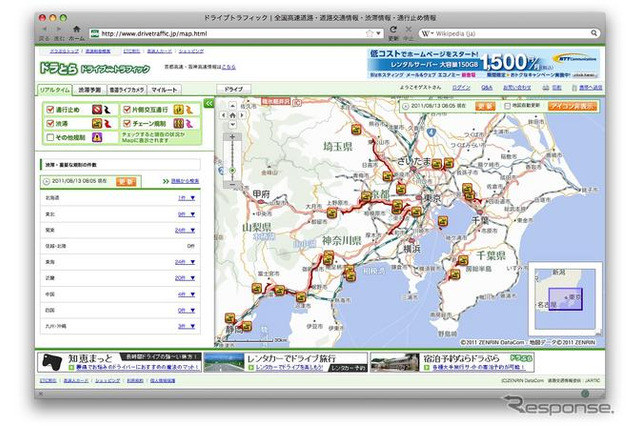Open the マイルート tab

(166, 89)
